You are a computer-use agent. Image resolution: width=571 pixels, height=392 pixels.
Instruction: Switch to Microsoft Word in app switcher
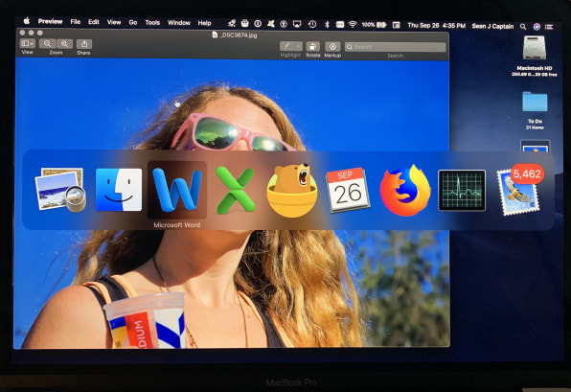click(x=177, y=190)
